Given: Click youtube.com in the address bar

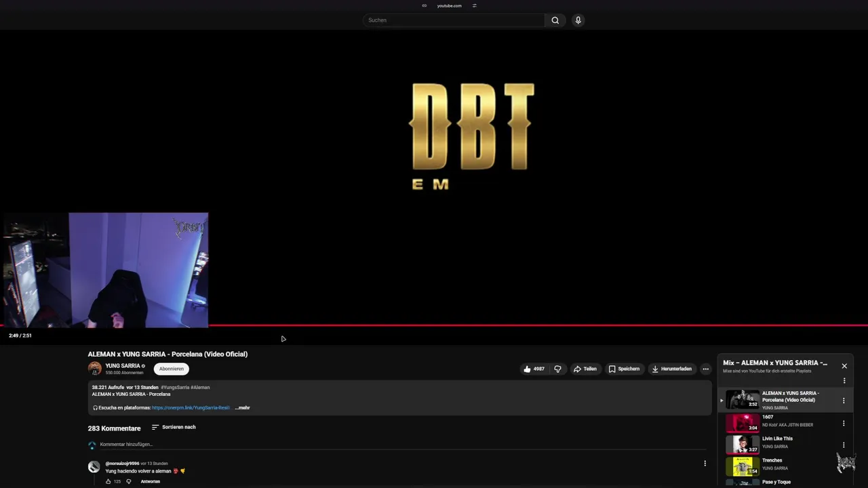Looking at the screenshot, I should coord(449,5).
